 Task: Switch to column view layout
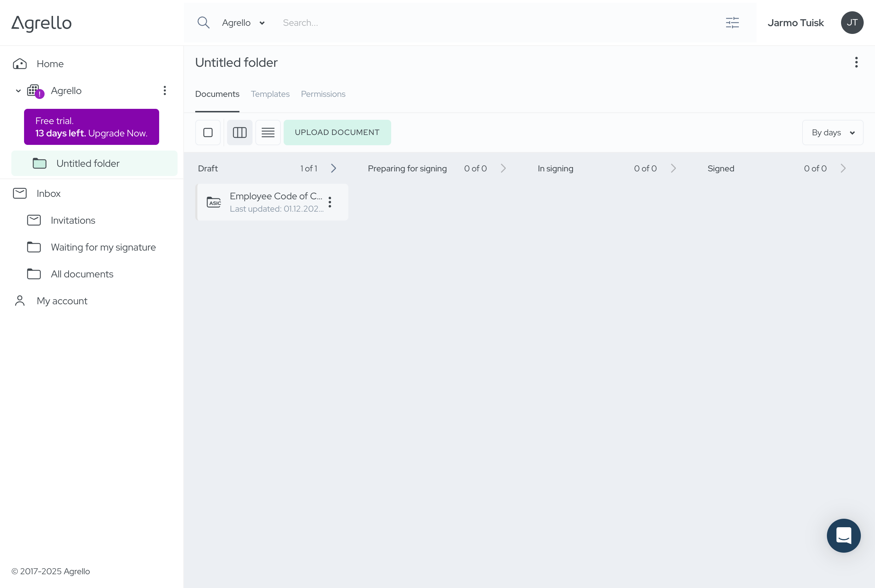coord(239,132)
